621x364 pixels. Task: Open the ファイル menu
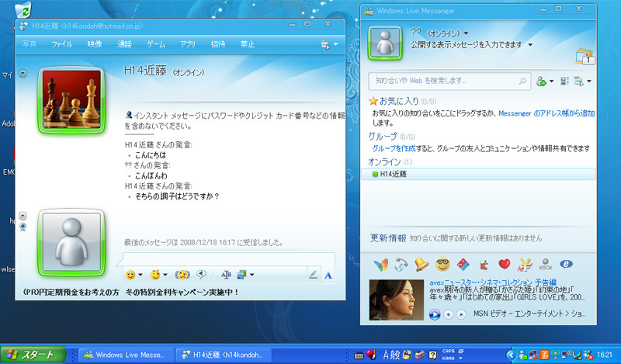(62, 44)
